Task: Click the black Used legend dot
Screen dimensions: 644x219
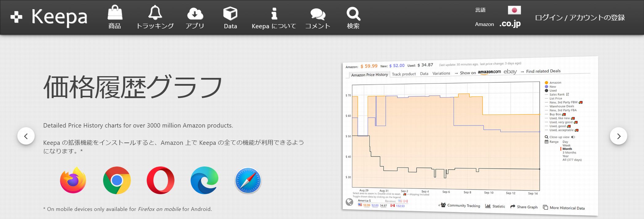Action: pyautogui.click(x=546, y=90)
